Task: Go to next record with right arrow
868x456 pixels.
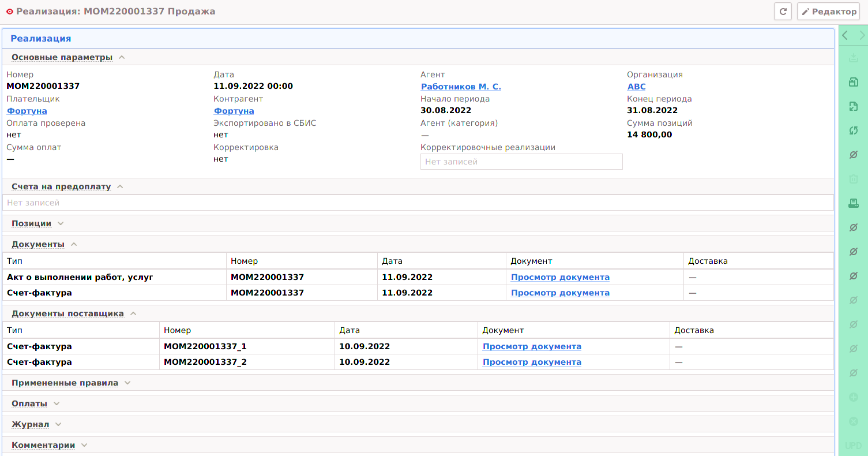Action: tap(862, 36)
